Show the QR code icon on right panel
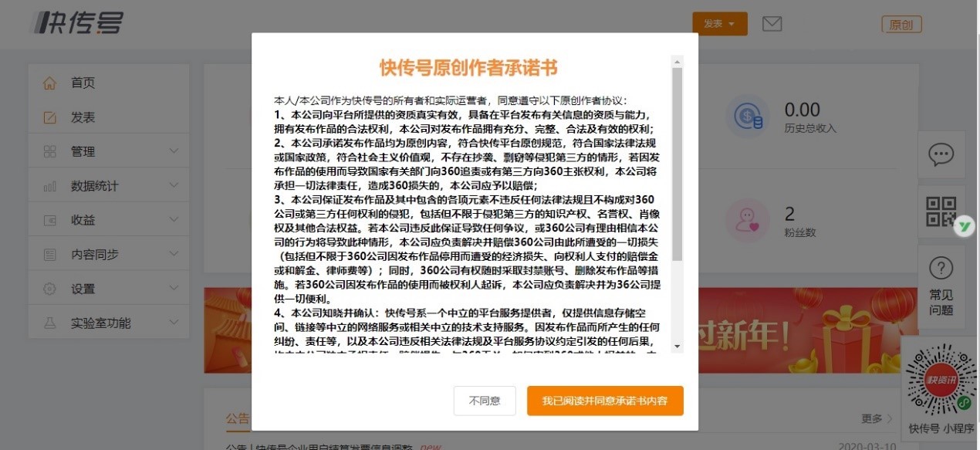This screenshot has width=980, height=450. pyautogui.click(x=941, y=211)
